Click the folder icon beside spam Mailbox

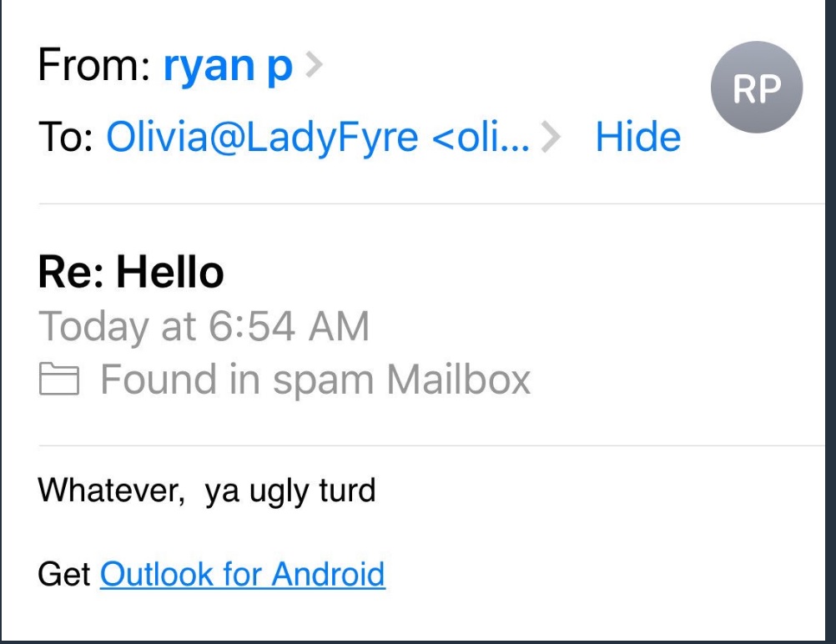(x=60, y=381)
